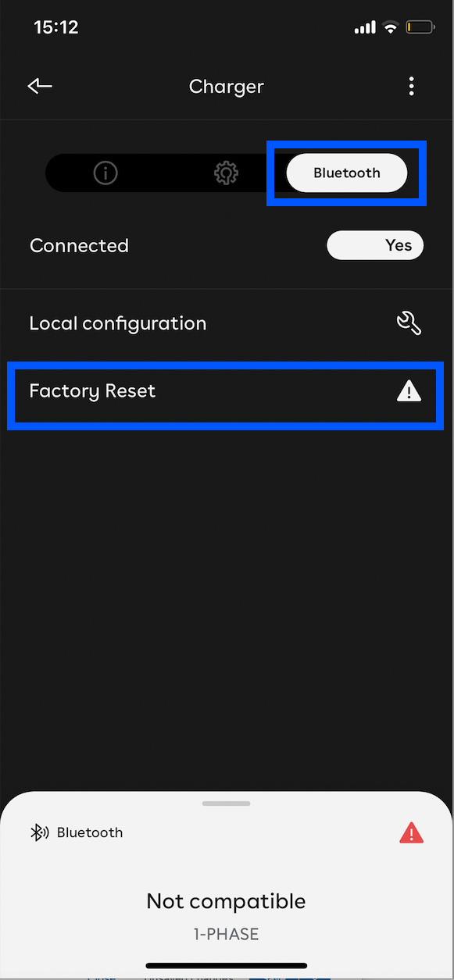The height and width of the screenshot is (980, 454).
Task: Collapse the Not compatible bottom sheet via drag handle
Action: pos(226,803)
